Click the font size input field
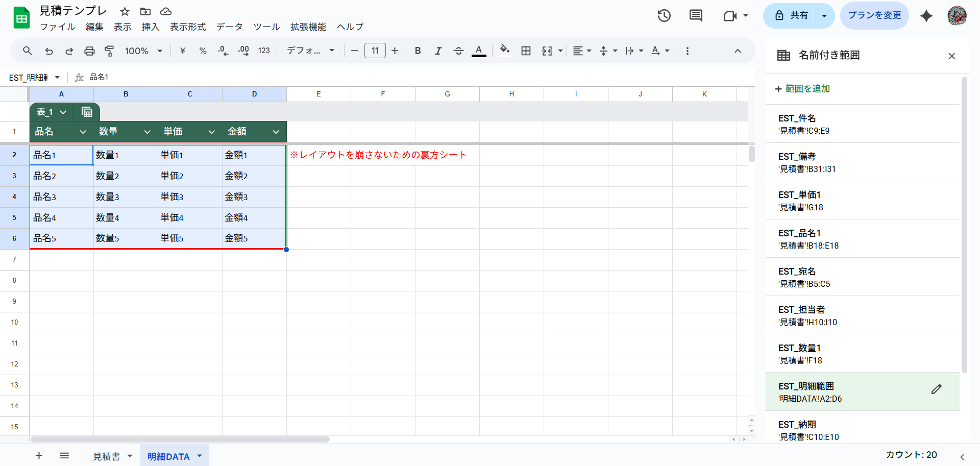 tap(375, 51)
